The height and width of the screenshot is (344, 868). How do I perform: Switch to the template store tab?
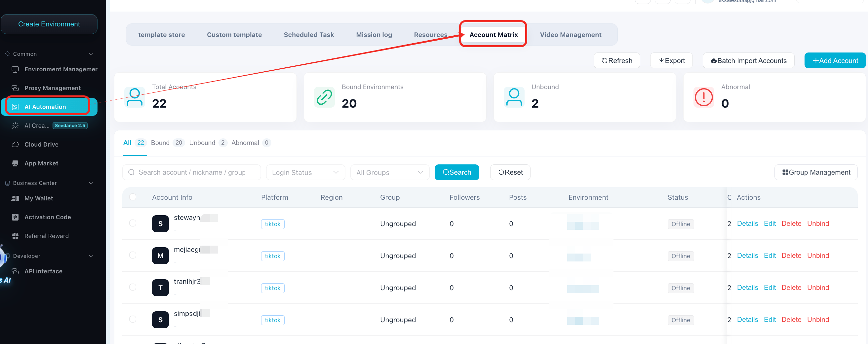point(161,35)
